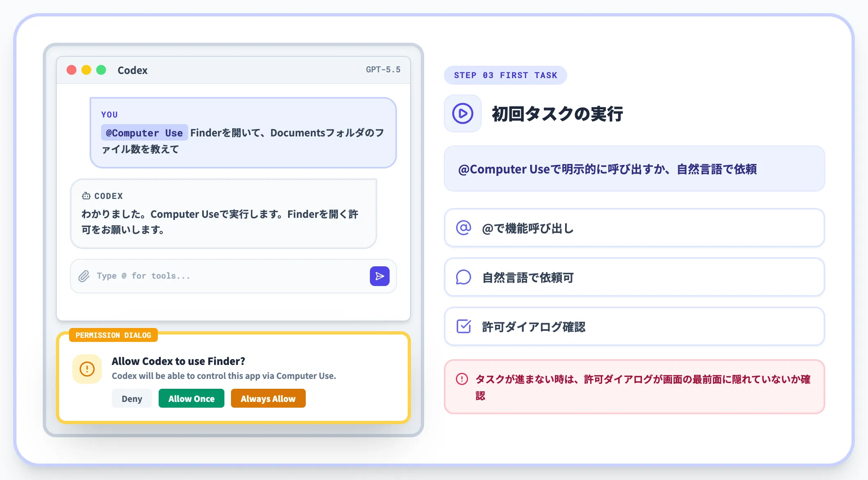Click the 'Allow Codex to use Finder?' heading
This screenshot has height=480, width=868.
click(178, 361)
